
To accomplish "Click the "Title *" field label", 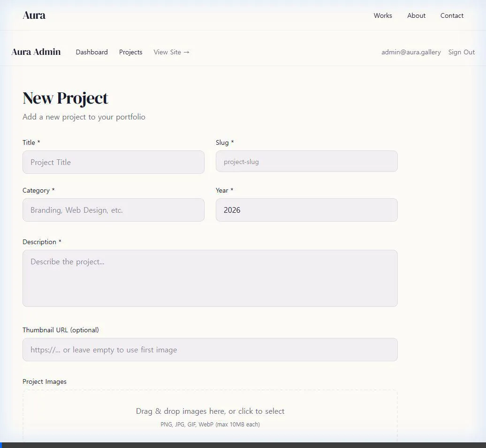I will [31, 142].
